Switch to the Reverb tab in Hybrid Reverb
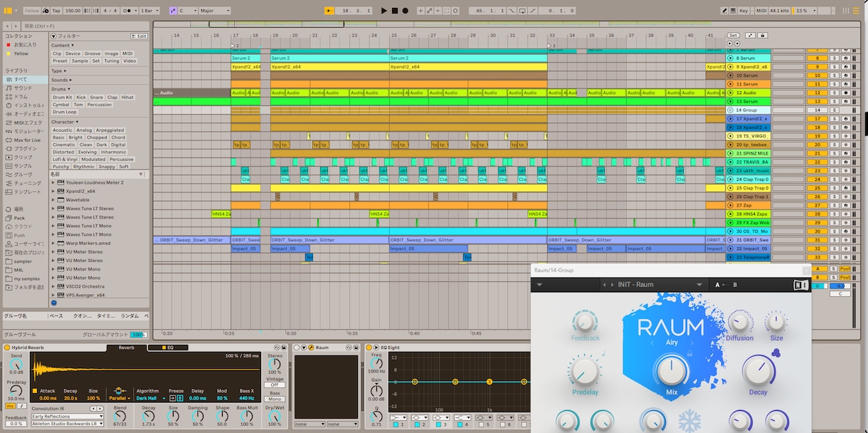 127,348
